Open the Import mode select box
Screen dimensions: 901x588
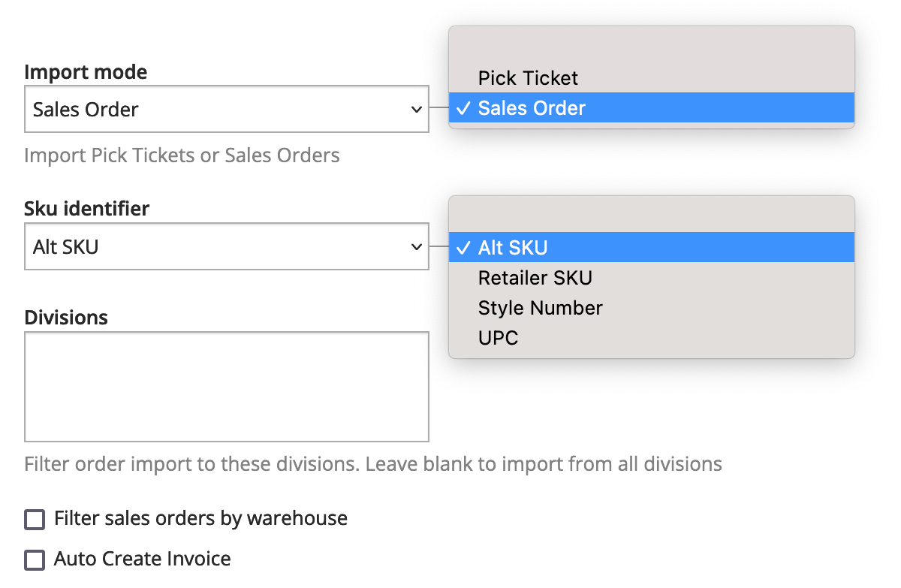(225, 110)
